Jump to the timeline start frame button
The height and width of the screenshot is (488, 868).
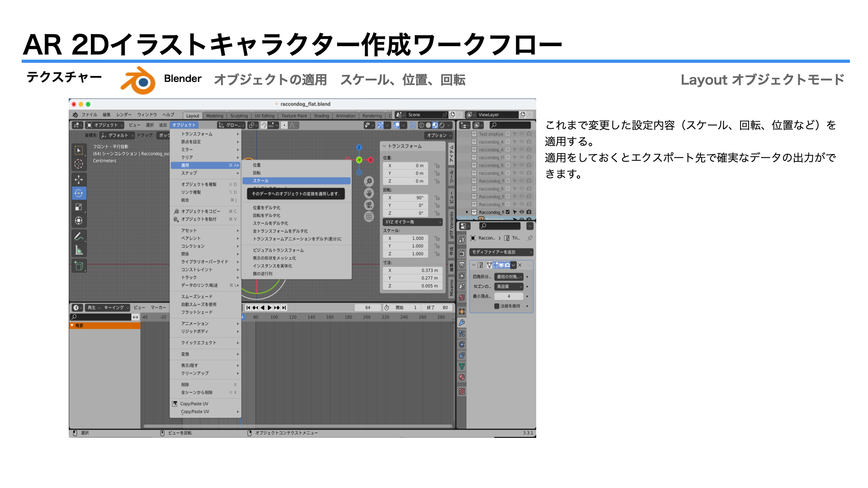(248, 308)
